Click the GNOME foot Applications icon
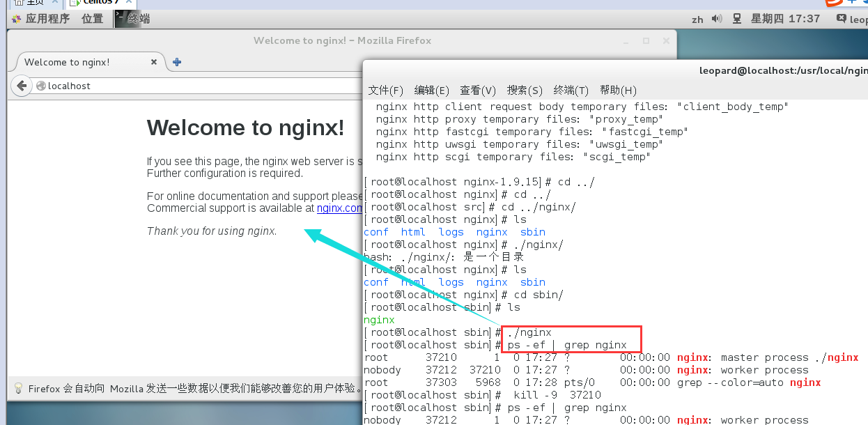 pos(16,19)
